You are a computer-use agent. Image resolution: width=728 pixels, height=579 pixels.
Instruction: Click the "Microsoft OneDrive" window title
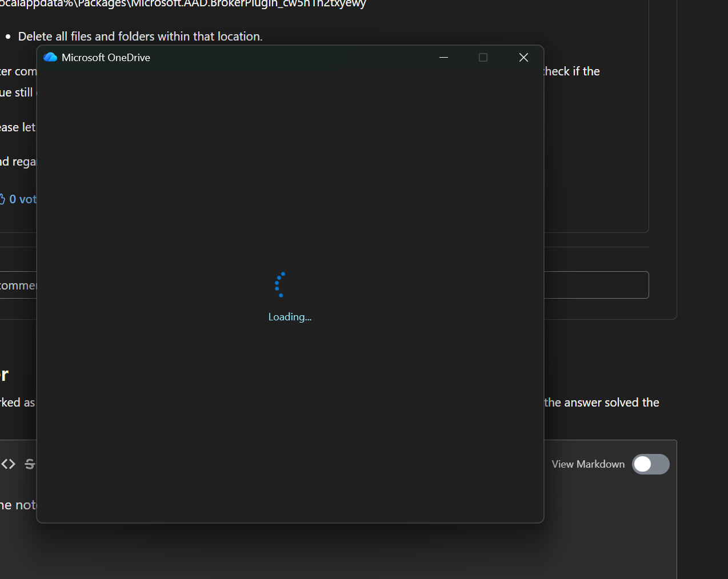point(106,58)
